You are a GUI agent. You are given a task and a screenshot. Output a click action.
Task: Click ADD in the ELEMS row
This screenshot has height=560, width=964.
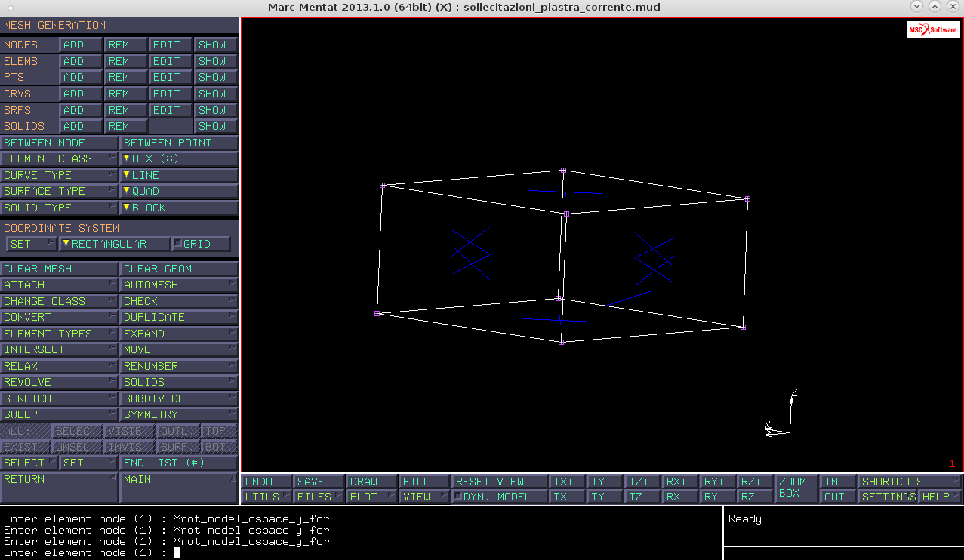[x=81, y=61]
